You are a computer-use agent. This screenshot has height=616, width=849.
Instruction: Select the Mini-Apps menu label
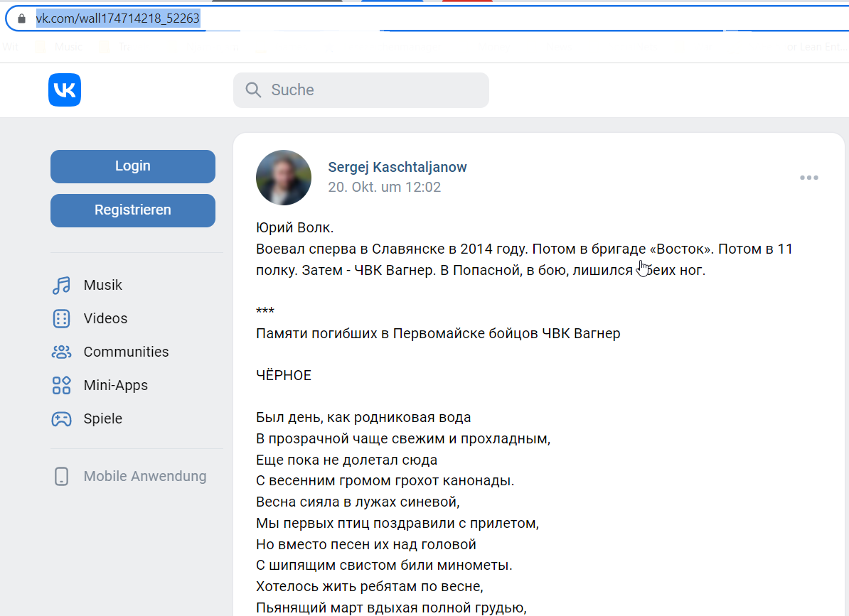pyautogui.click(x=115, y=385)
